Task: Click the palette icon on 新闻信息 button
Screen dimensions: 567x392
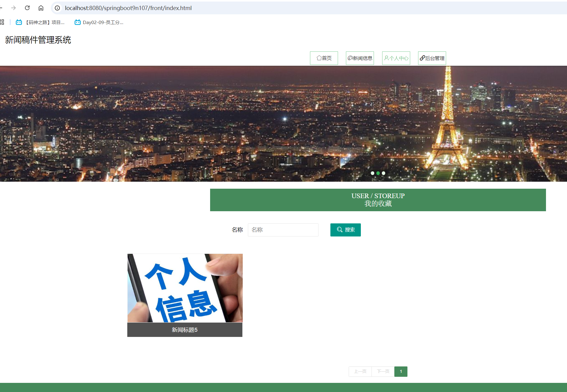Action: click(350, 58)
